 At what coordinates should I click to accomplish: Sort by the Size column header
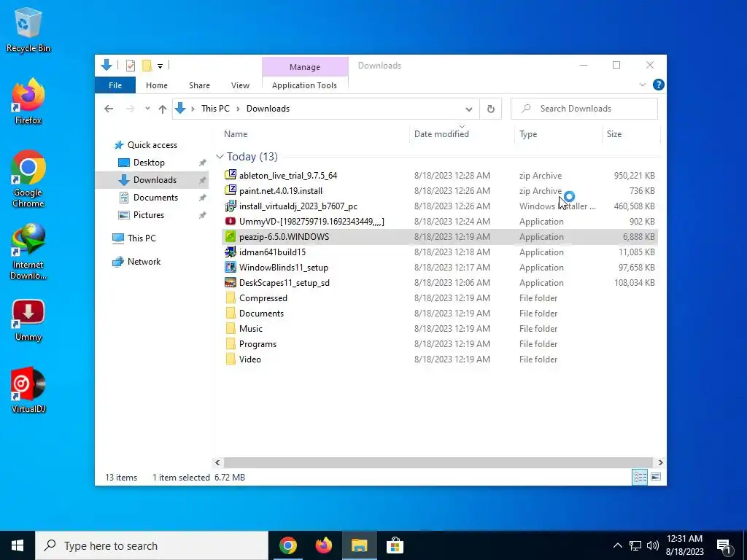tap(631, 134)
